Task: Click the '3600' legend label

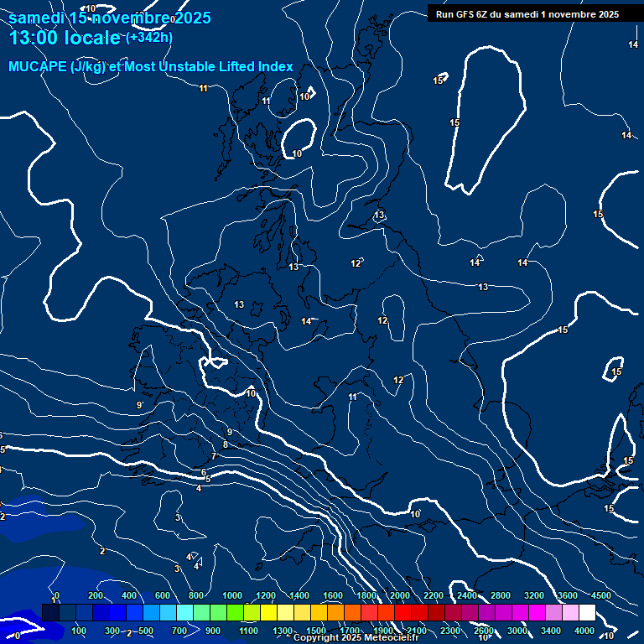Action: point(567,595)
